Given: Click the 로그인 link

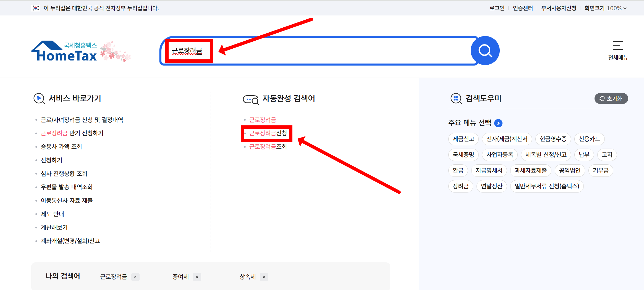Looking at the screenshot, I should click(497, 8).
